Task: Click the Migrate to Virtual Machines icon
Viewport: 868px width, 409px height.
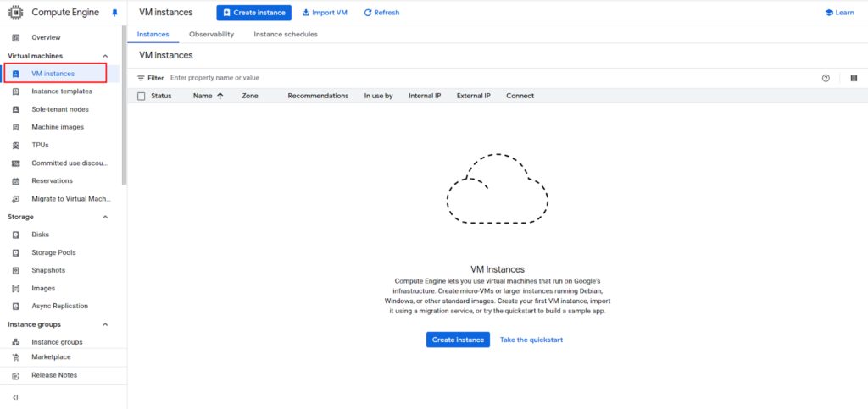Action: click(x=15, y=199)
